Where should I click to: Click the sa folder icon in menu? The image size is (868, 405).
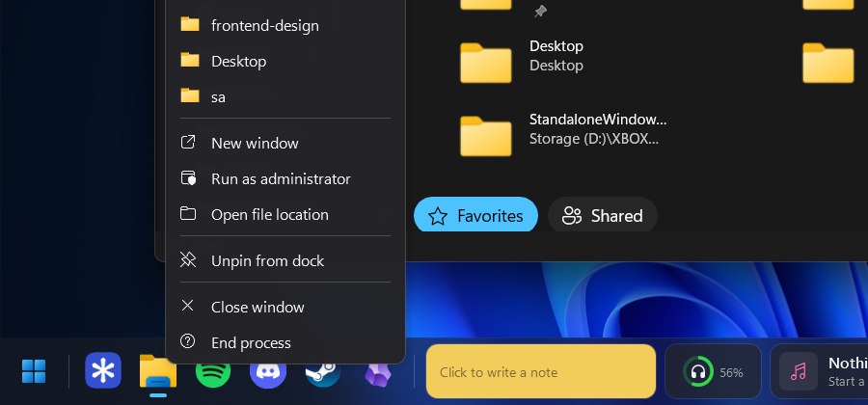pyautogui.click(x=190, y=95)
